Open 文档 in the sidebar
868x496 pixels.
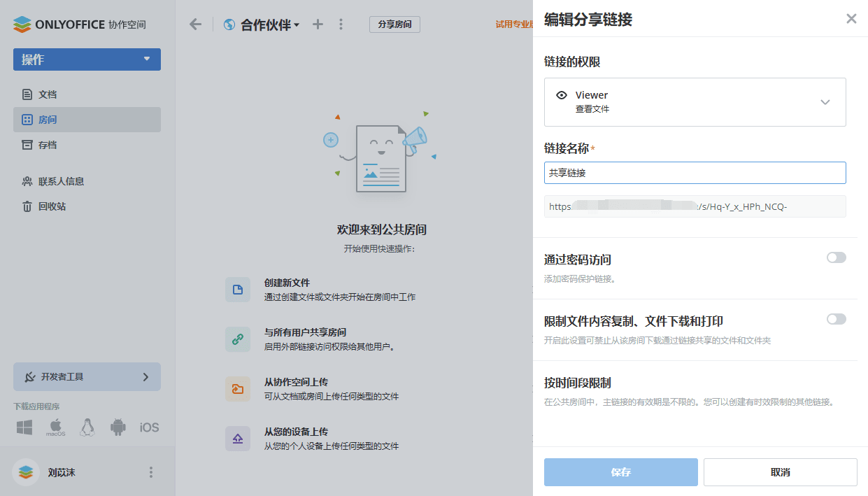pos(87,94)
